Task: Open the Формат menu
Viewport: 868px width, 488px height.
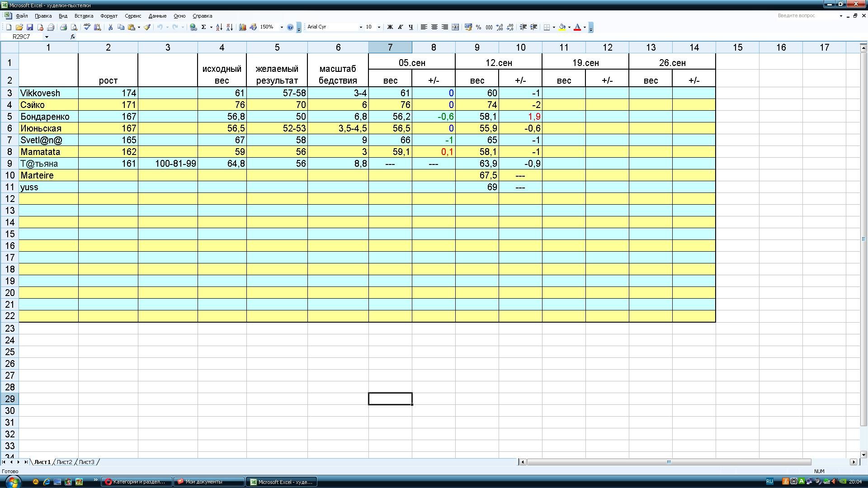Action: 108,16
